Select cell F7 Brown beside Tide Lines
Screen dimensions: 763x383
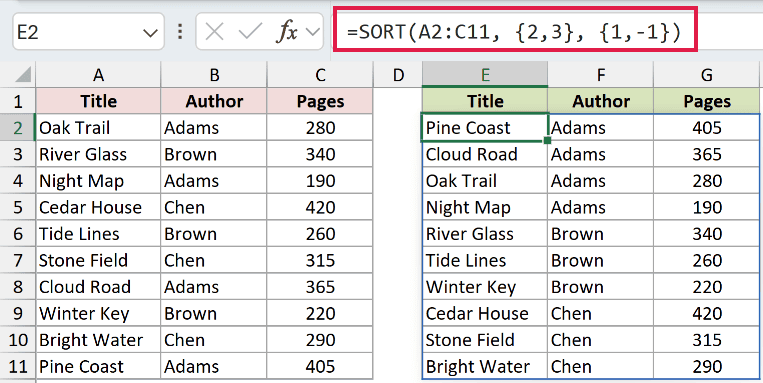click(600, 260)
